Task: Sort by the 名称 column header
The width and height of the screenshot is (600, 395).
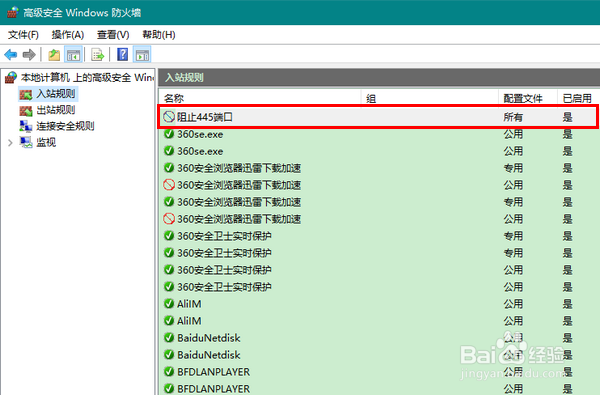Action: coord(260,98)
